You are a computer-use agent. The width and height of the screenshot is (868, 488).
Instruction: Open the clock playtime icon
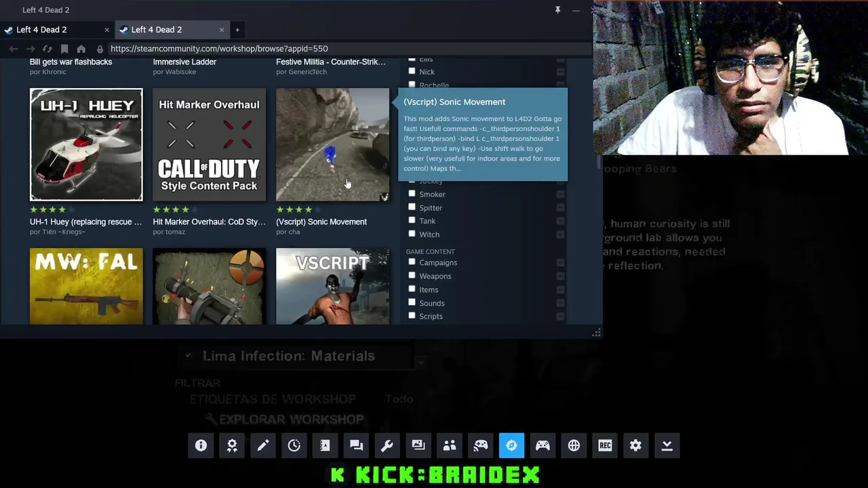(294, 445)
